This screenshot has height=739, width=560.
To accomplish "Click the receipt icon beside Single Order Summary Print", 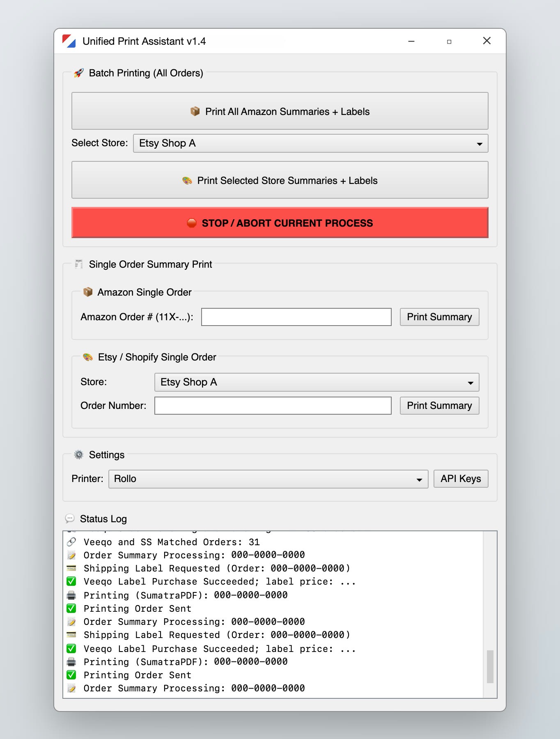I will point(79,264).
